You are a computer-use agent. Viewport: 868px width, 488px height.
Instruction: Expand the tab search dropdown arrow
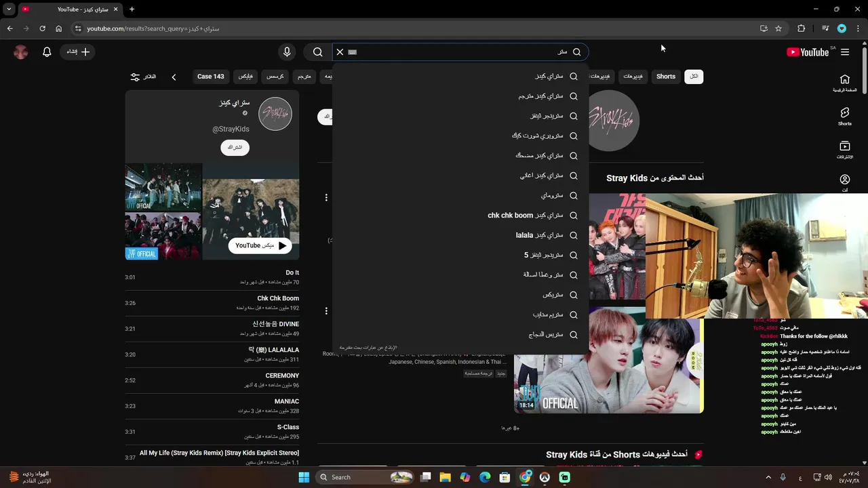pos(9,9)
